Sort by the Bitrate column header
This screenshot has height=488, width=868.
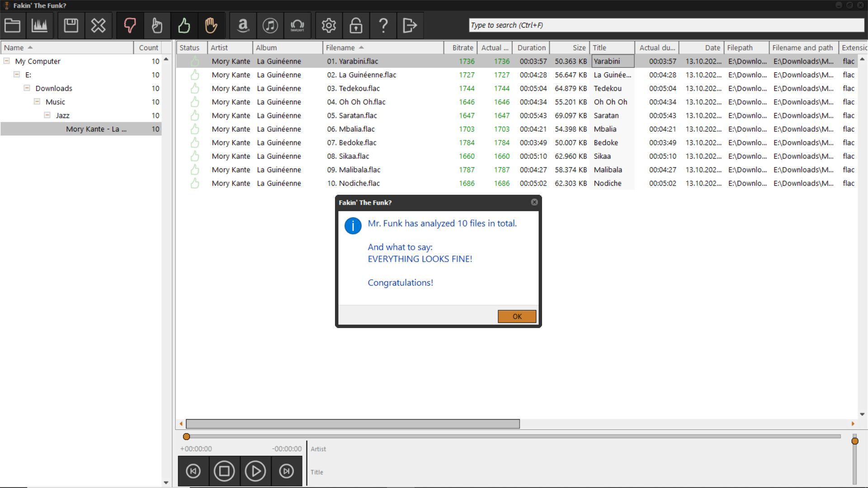coord(462,47)
